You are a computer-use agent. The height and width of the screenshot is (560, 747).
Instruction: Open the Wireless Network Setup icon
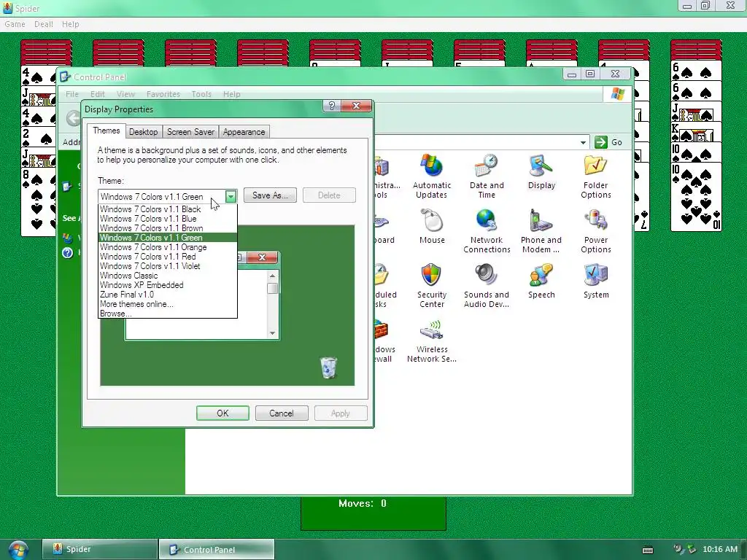point(432,341)
